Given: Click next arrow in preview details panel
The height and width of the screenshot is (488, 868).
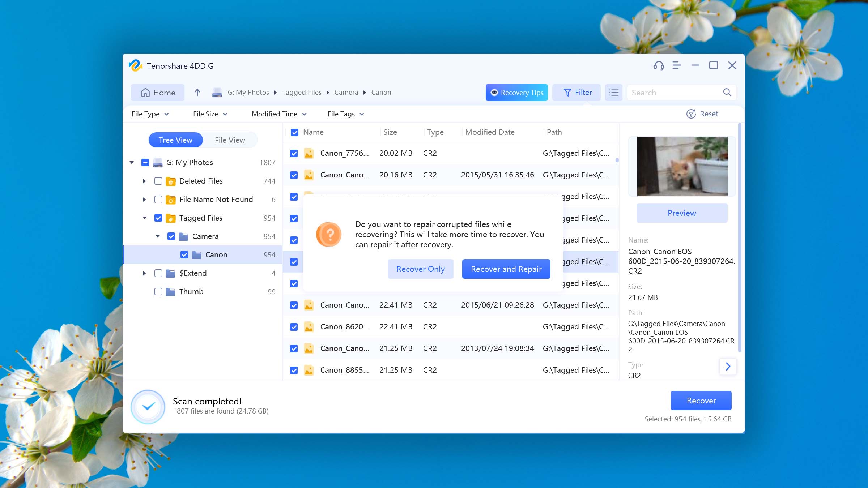Looking at the screenshot, I should tap(728, 367).
